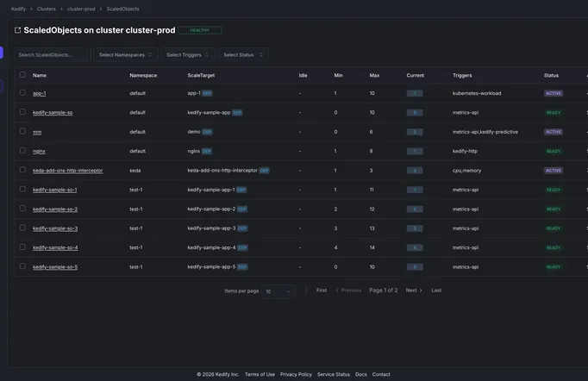The height and width of the screenshot is (381, 588).
Task: Click the DEP badge next to demo
Action: (208, 132)
